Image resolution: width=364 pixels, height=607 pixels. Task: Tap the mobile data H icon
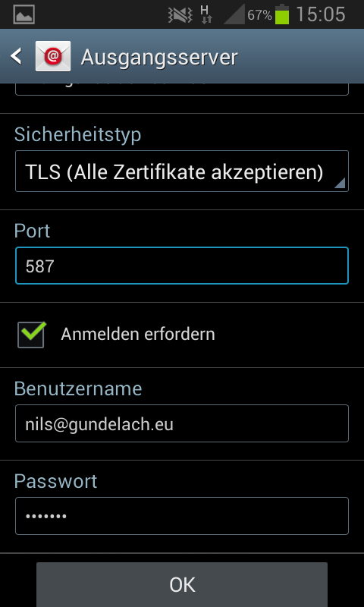click(x=206, y=14)
